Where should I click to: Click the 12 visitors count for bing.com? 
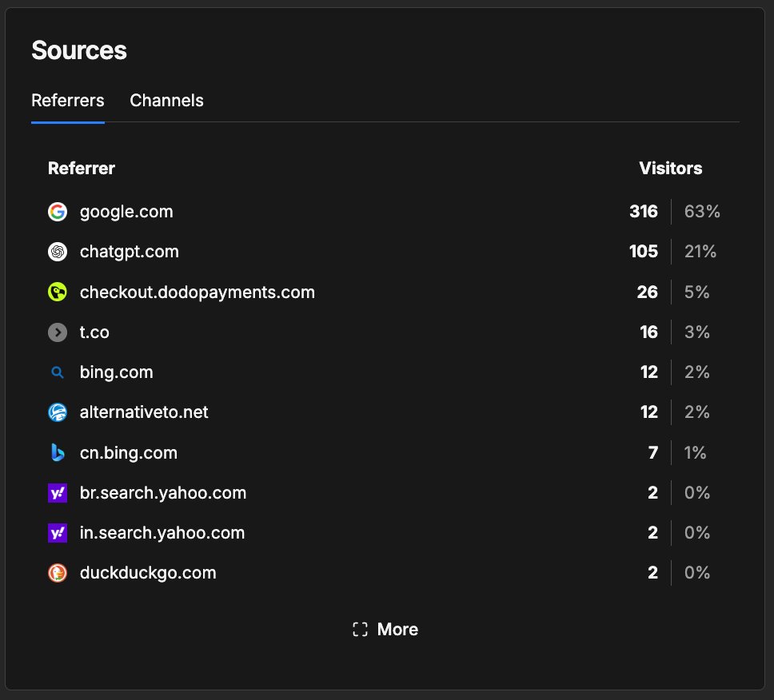(x=648, y=372)
